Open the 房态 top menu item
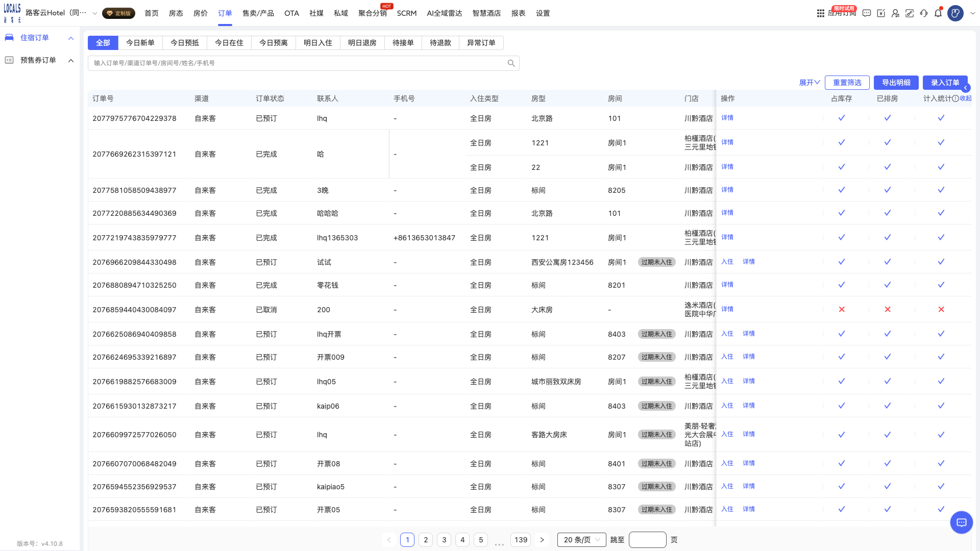Screen dimensions: 980x551 (176, 13)
